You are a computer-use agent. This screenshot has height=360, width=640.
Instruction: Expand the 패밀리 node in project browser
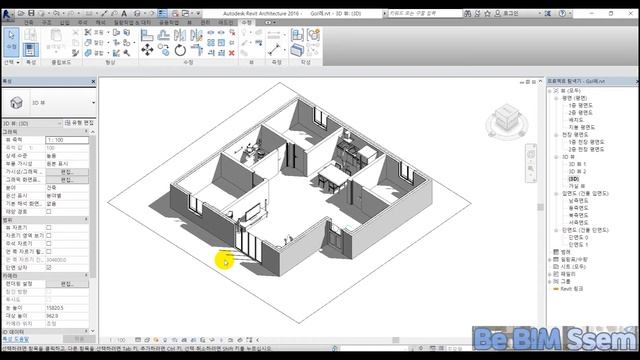pos(550,274)
